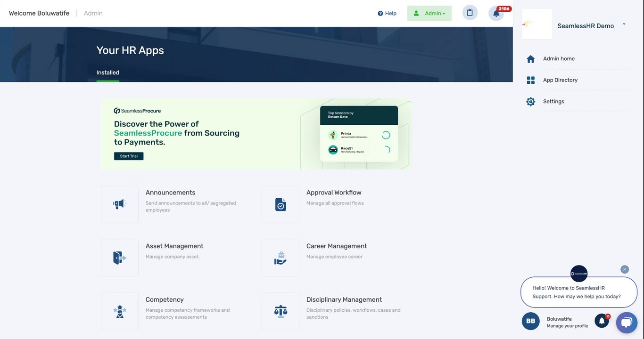
Task: Click the SeamlessProcure banner image
Action: click(256, 134)
